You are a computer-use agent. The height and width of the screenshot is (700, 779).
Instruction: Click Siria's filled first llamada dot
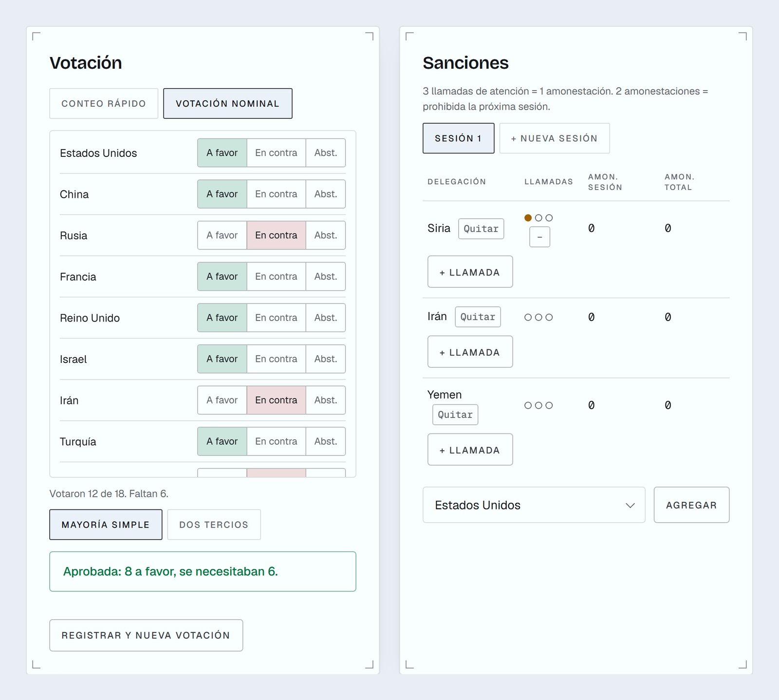pos(528,218)
